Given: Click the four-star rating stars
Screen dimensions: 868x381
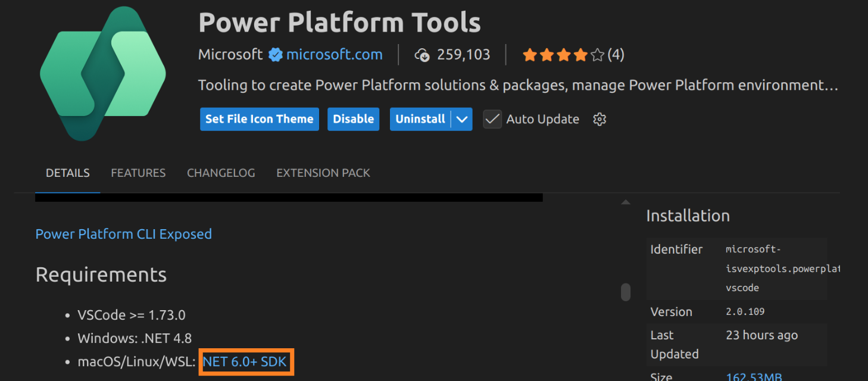Looking at the screenshot, I should [x=563, y=55].
